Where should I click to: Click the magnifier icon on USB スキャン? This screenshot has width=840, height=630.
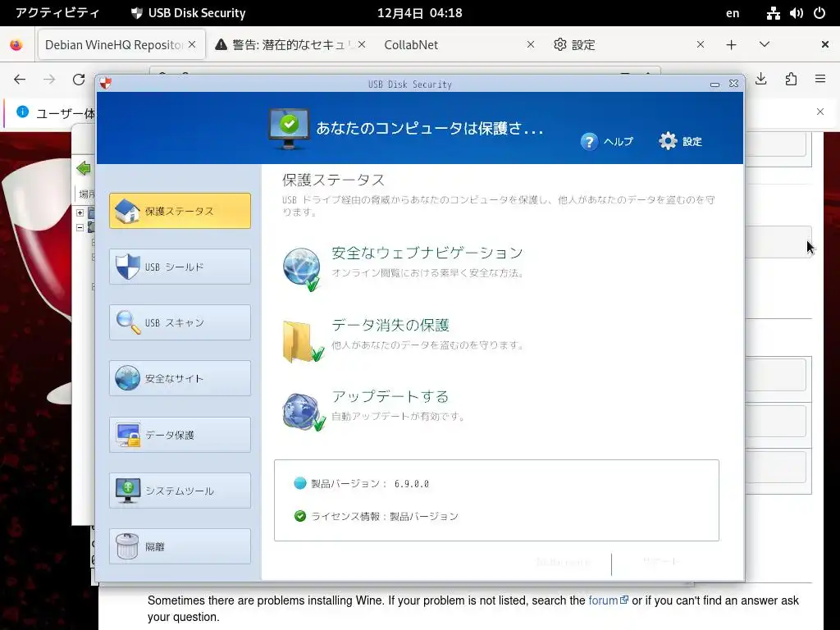tap(128, 322)
